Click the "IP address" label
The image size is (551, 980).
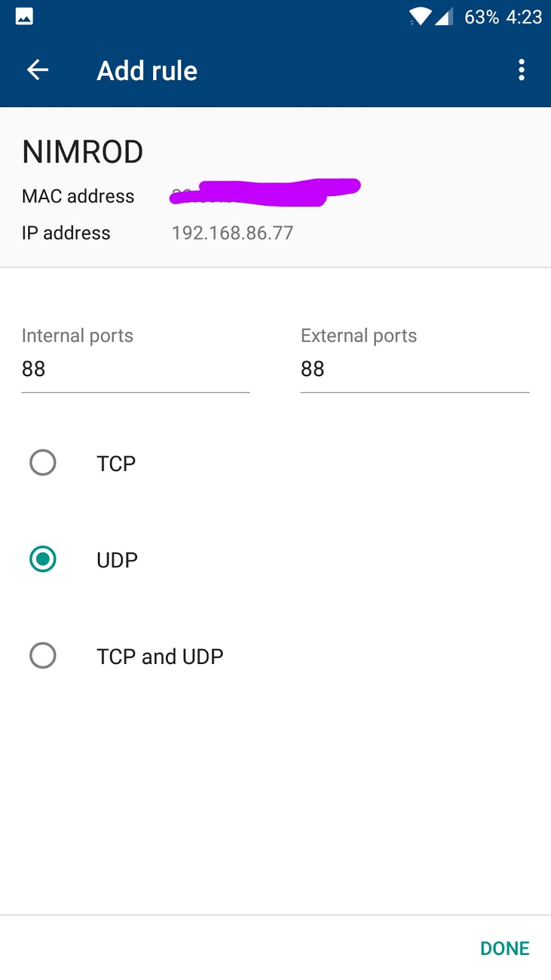(x=66, y=233)
